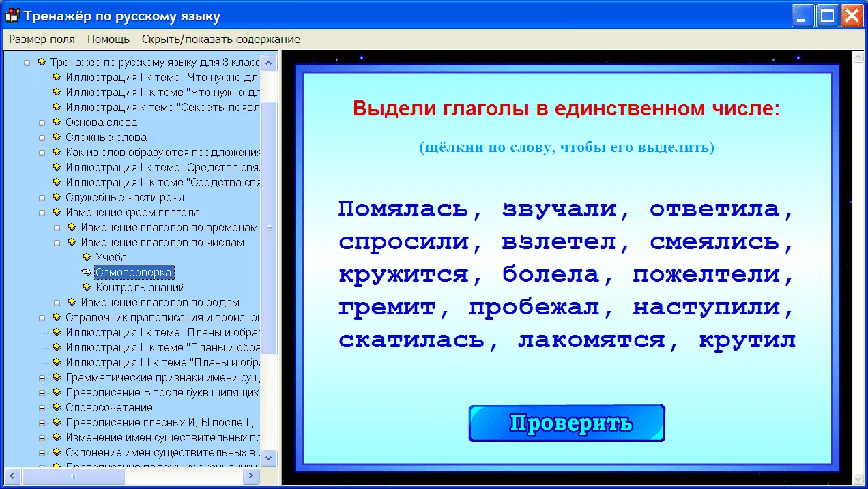Select the word пробежал
Viewport: 868px width, 489px height.
534,308
